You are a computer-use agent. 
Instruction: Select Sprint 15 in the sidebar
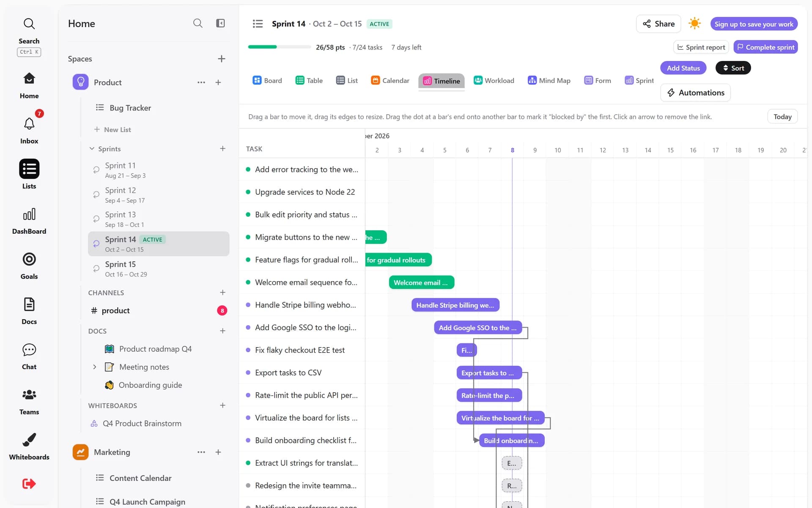[159, 268]
